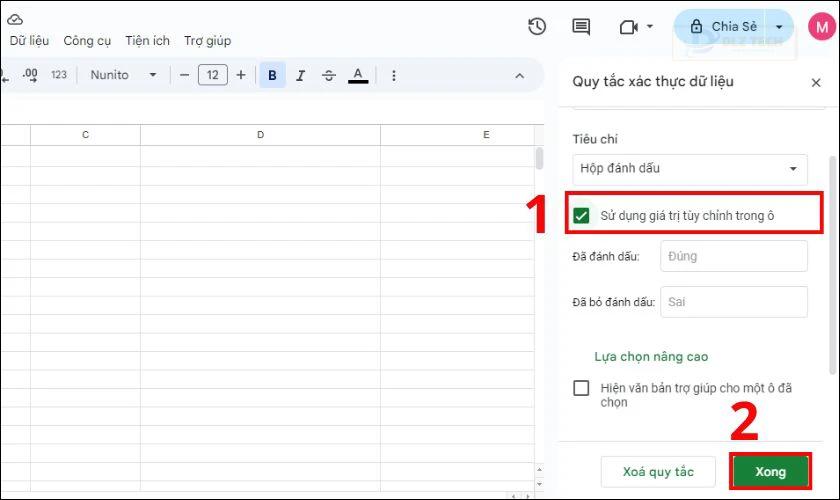Open the 123 number format menu
This screenshot has width=840, height=500.
(59, 75)
